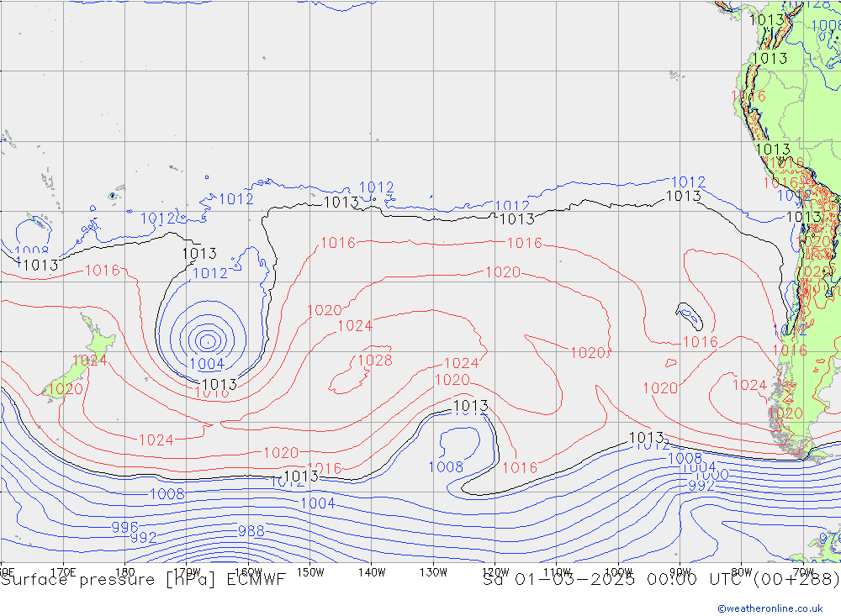
Task: Click the 150W longitude label
Action: (x=310, y=572)
